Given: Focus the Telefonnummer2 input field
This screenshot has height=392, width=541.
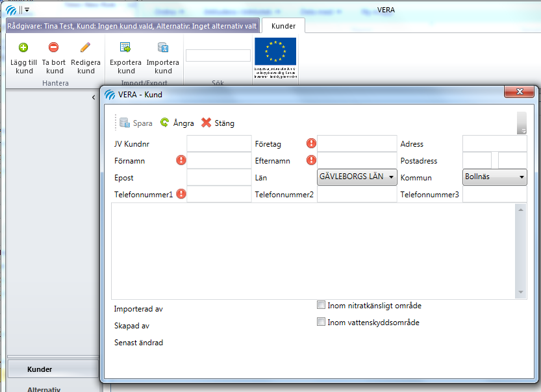Looking at the screenshot, I should (x=357, y=194).
